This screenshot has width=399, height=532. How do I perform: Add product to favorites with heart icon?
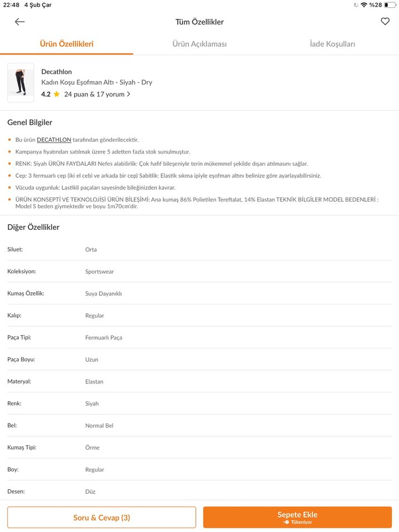(385, 22)
